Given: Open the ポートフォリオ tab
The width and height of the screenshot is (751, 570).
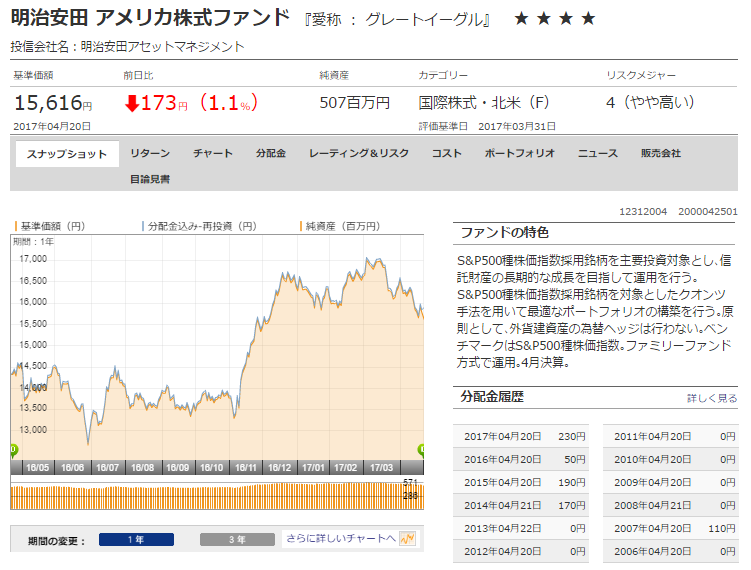Looking at the screenshot, I should 520,153.
